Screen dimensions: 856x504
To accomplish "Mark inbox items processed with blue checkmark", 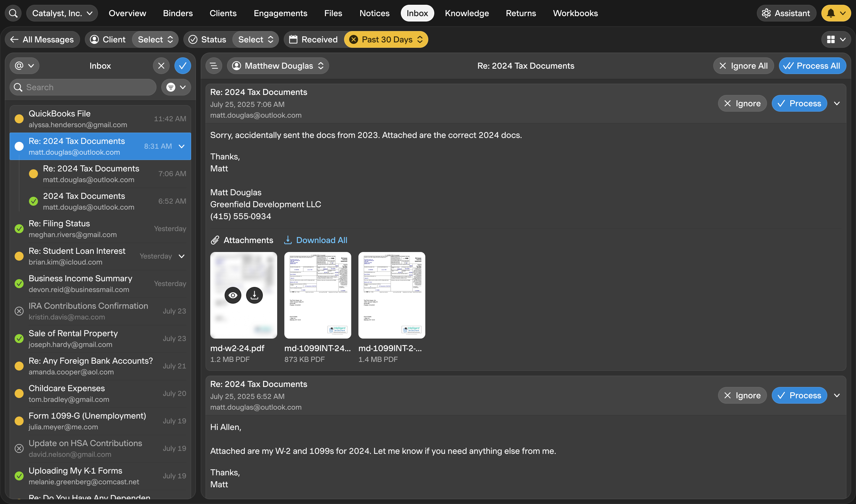I will tap(182, 66).
